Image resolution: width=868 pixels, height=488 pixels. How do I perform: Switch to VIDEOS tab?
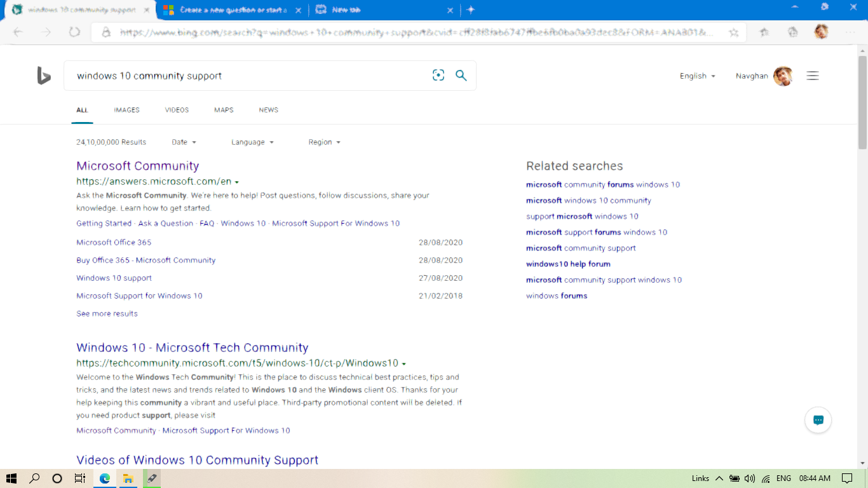point(177,110)
